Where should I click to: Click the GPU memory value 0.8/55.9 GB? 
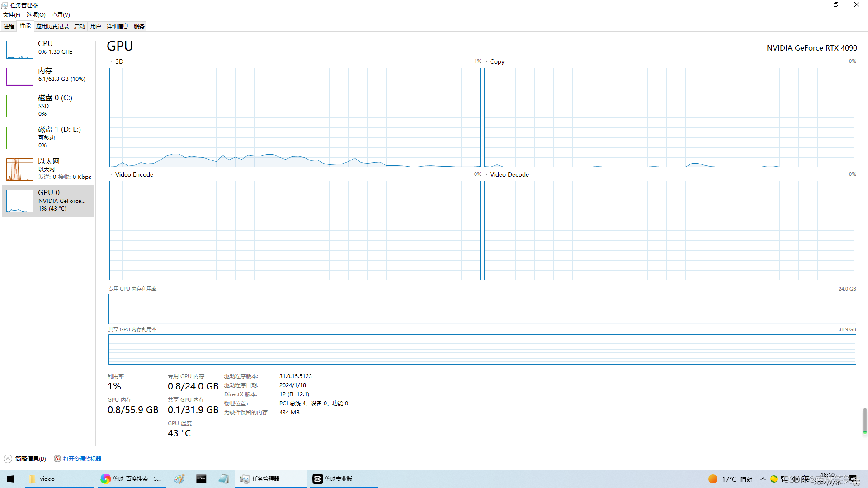[133, 410]
